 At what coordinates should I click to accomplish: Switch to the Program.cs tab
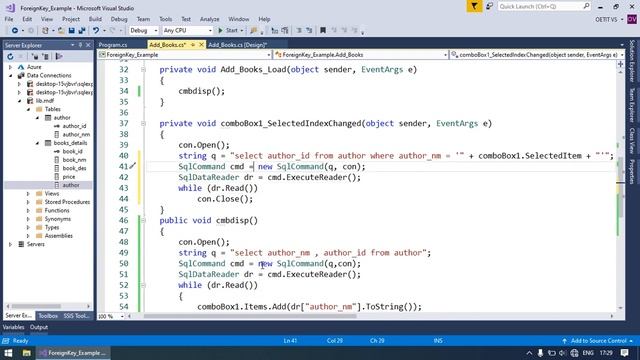click(x=113, y=45)
